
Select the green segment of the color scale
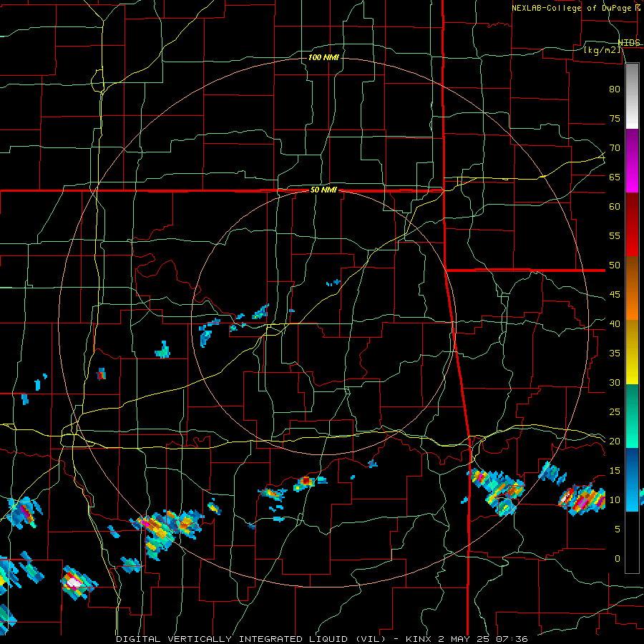632,416
